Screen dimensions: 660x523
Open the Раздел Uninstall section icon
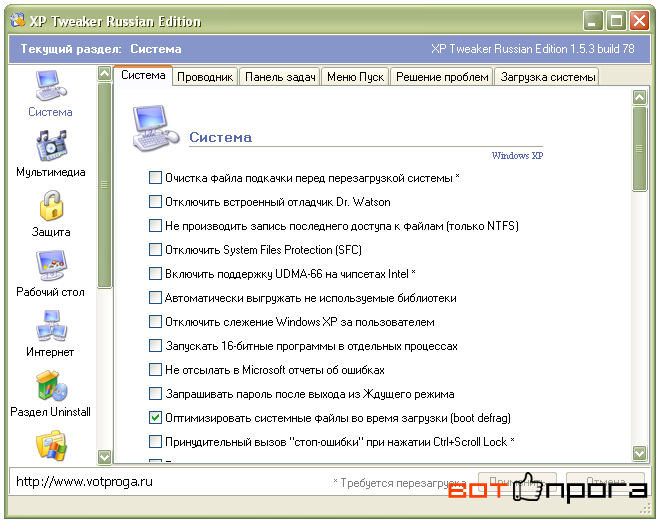coord(51,386)
